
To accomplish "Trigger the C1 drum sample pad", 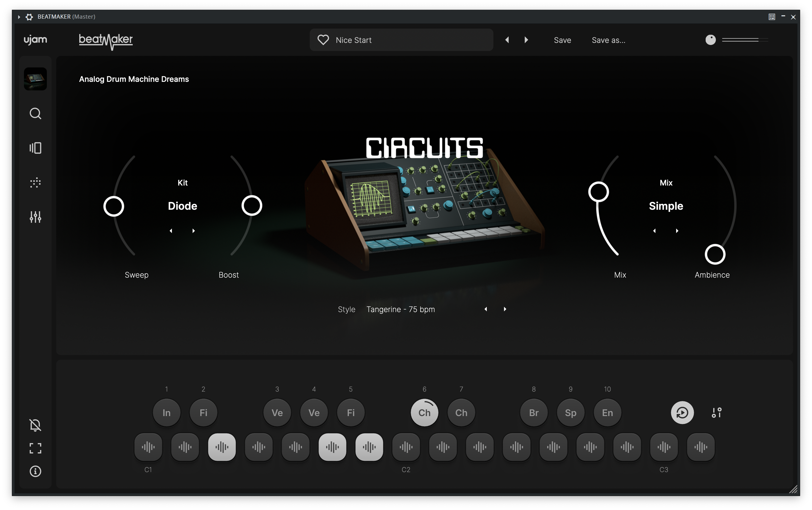I will click(x=148, y=447).
